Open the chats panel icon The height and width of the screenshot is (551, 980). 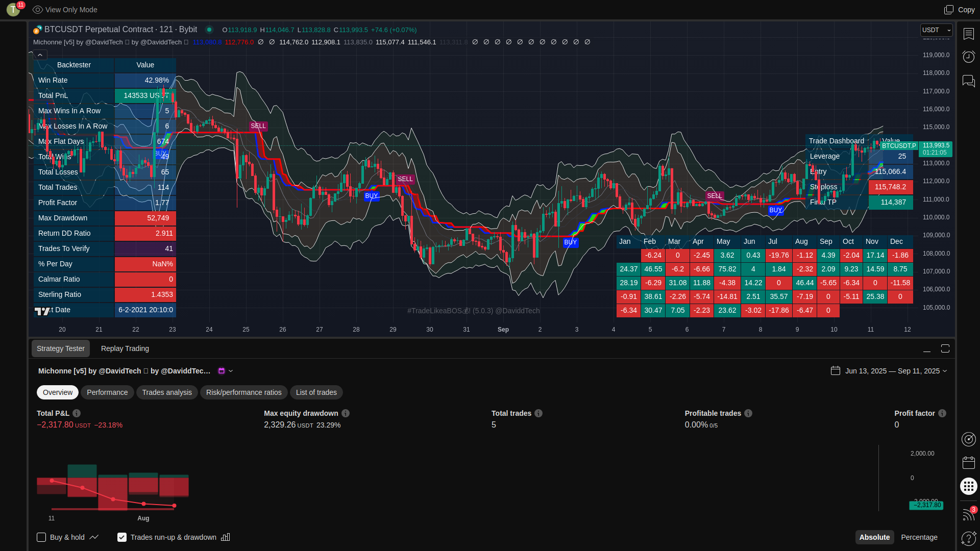tap(968, 81)
